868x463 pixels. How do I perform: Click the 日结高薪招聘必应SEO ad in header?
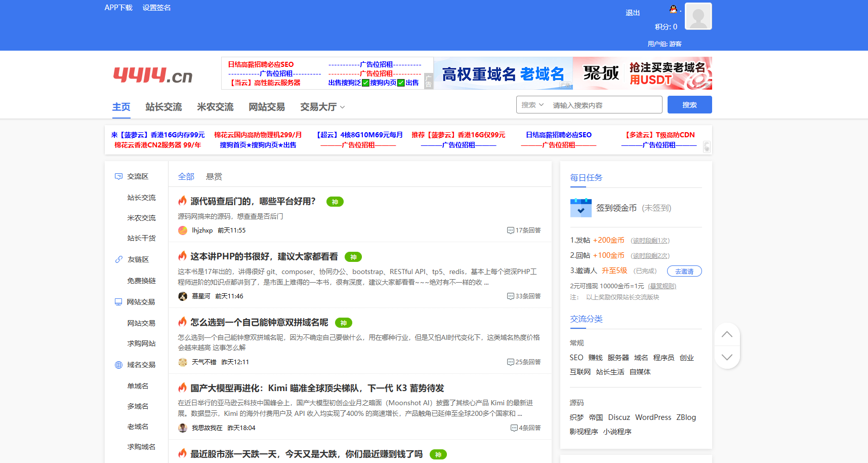click(x=261, y=64)
